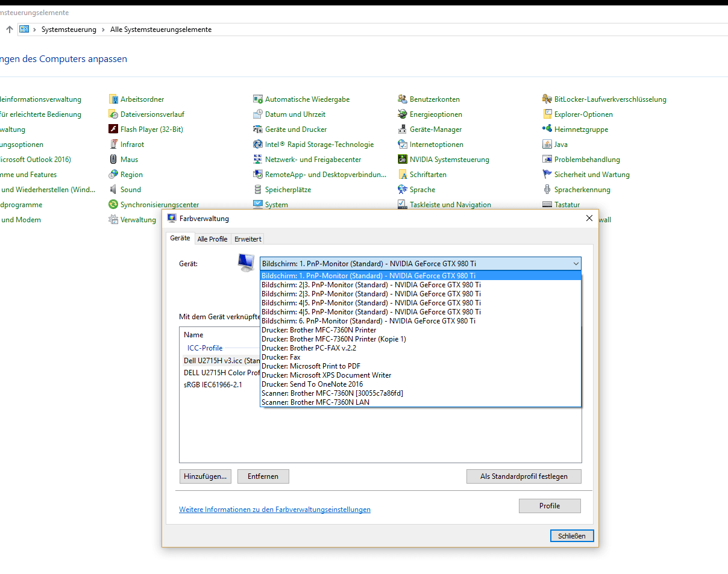728x574 pixels.
Task: Click Als Standardprofil festlegen button
Action: tap(524, 476)
